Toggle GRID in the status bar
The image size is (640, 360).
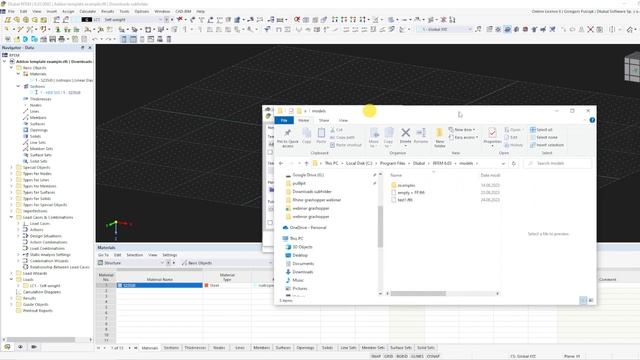389,356
